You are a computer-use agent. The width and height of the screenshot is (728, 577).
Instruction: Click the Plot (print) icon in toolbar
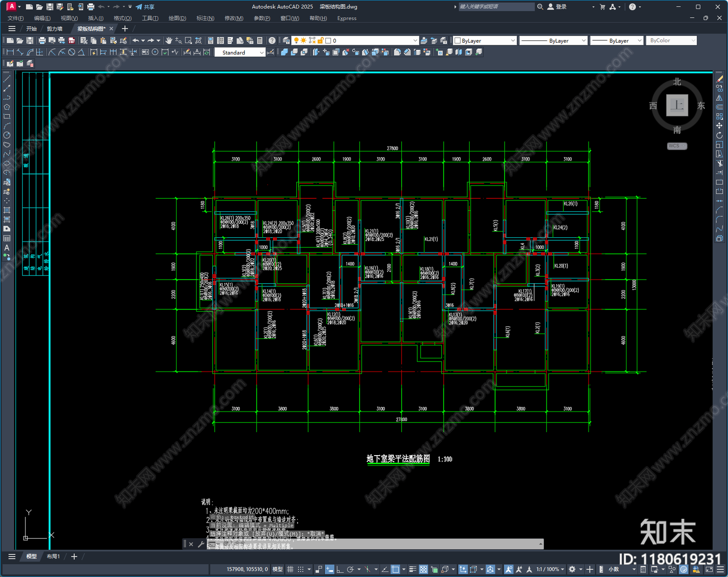coord(42,40)
